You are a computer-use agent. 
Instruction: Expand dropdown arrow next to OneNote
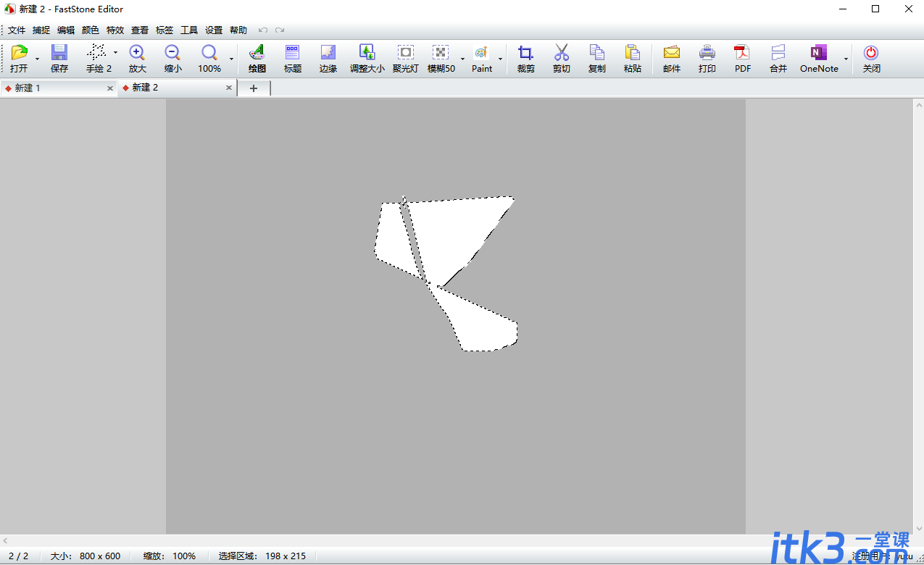(846, 58)
